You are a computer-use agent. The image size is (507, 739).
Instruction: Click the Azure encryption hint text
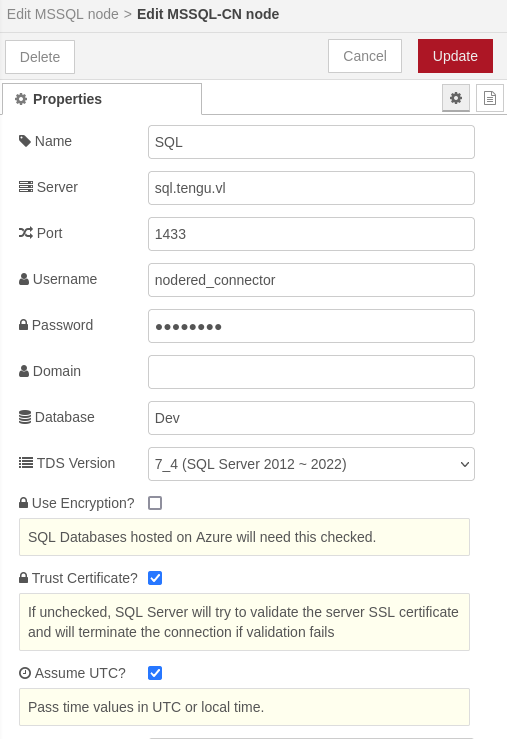(x=202, y=537)
